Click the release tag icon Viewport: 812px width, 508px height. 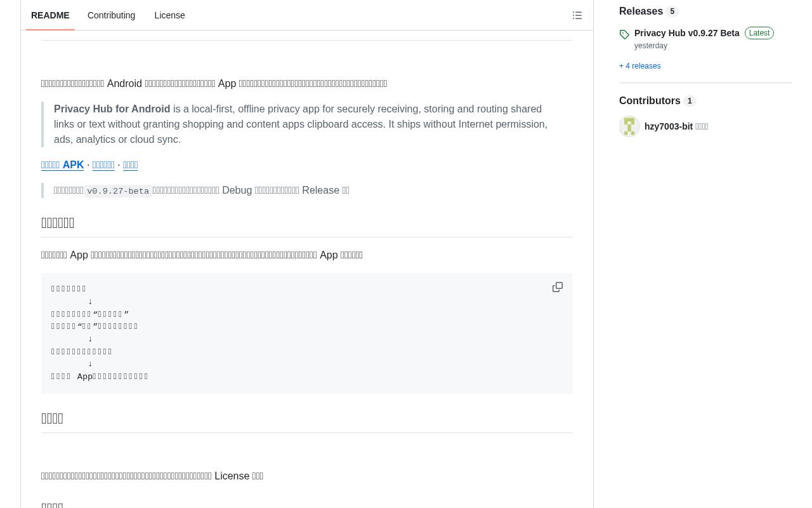[x=624, y=34]
